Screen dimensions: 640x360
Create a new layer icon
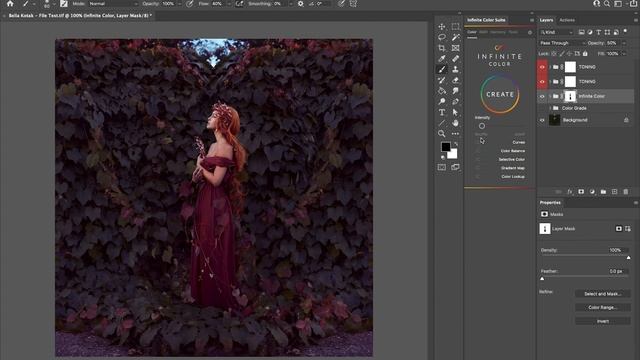[615, 191]
